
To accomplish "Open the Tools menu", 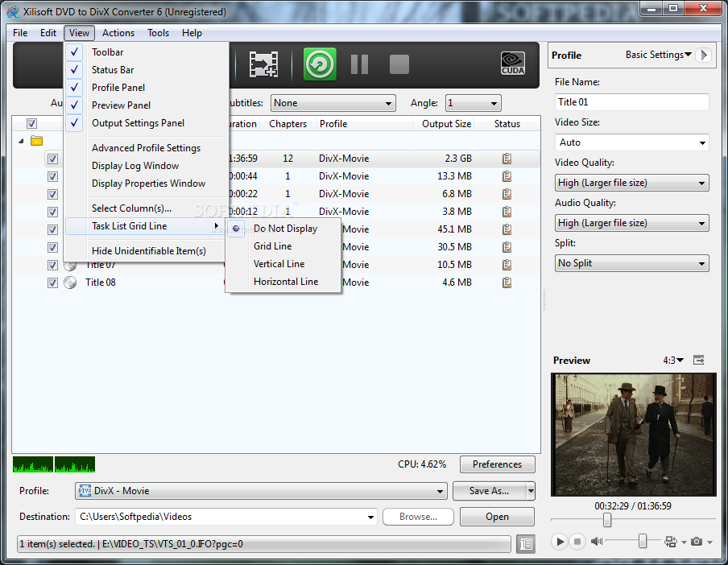I will [x=158, y=33].
